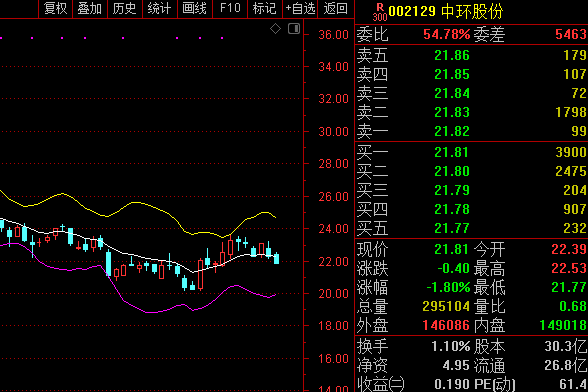
Task: Click the 标记 mark button
Action: point(264,9)
